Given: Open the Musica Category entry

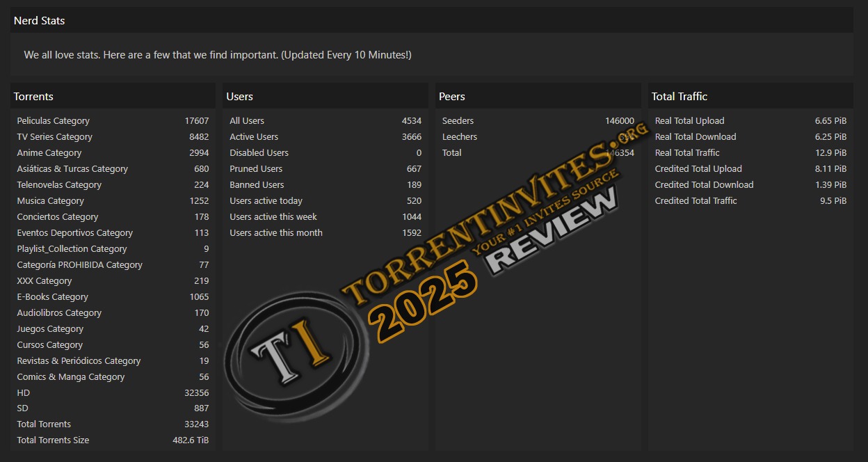Looking at the screenshot, I should 51,201.
